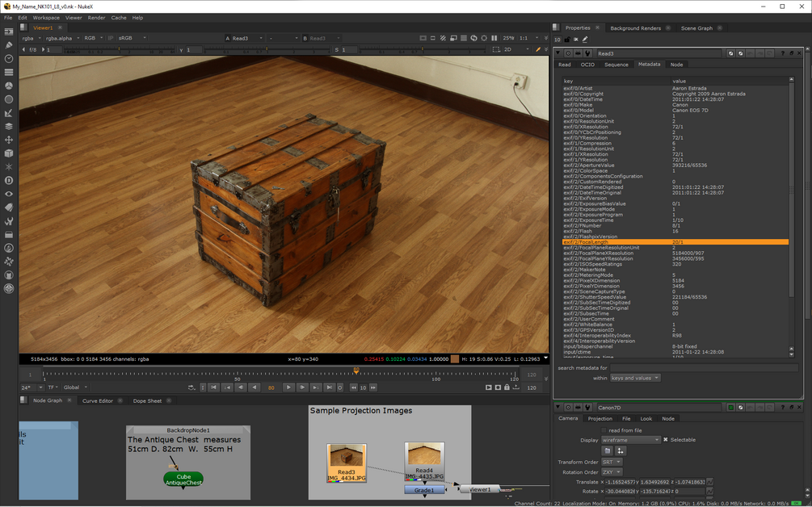This screenshot has height=507, width=812.
Task: Click the orange viewer settings pencil icon
Action: [538, 50]
